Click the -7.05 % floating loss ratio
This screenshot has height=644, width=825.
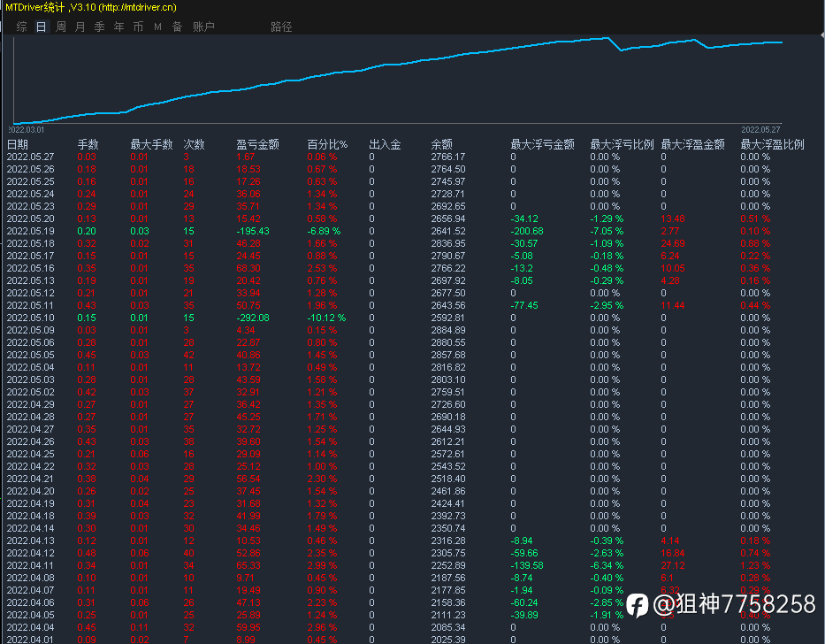(607, 231)
